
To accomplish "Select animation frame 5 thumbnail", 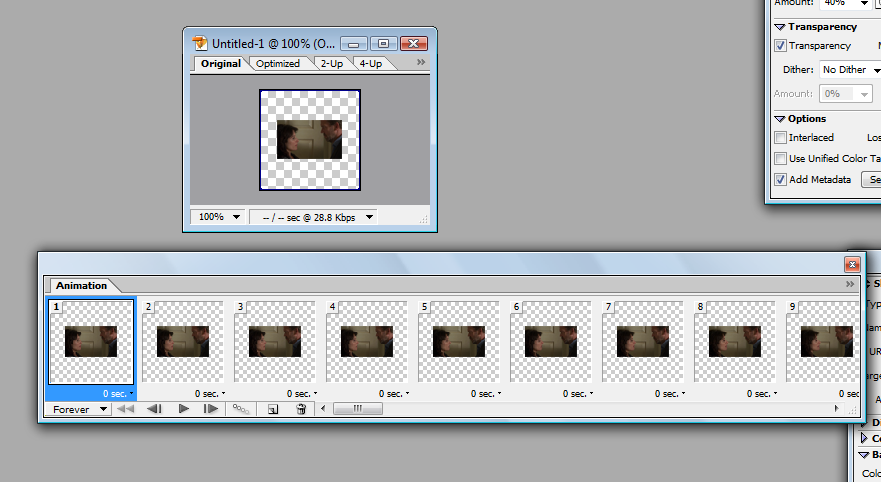I will [459, 342].
